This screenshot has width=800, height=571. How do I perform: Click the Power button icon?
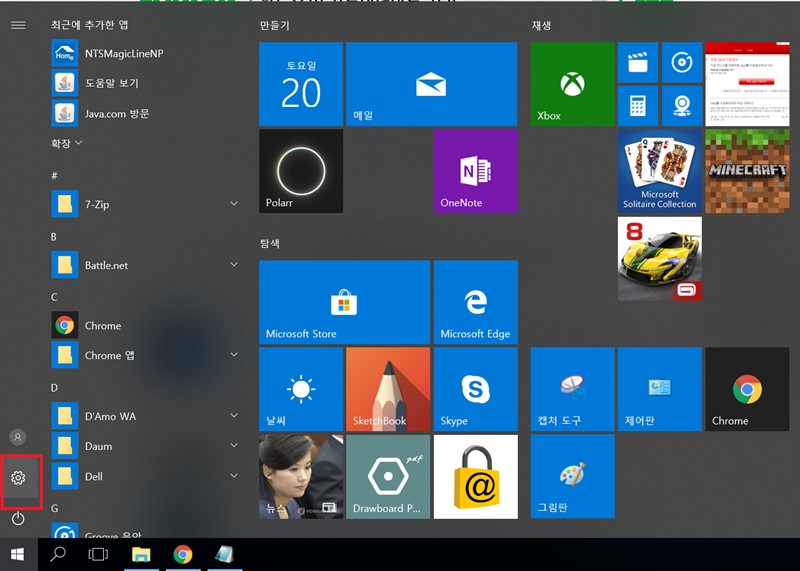(18, 519)
